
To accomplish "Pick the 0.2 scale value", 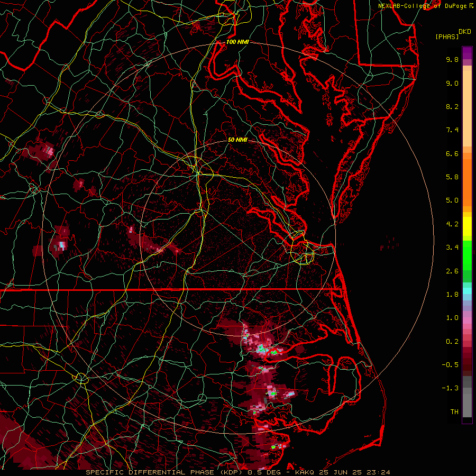I will point(452,342).
